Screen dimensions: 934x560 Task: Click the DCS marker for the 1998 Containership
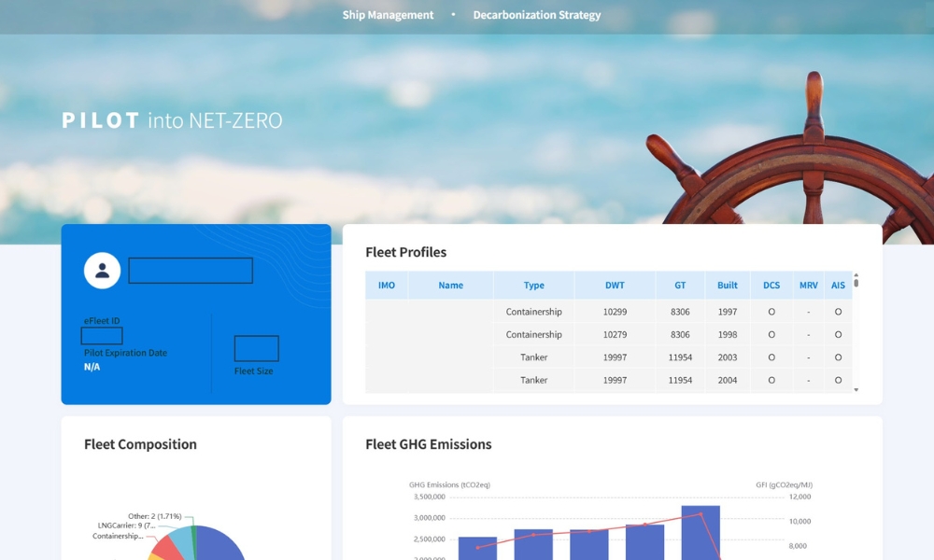click(x=771, y=335)
